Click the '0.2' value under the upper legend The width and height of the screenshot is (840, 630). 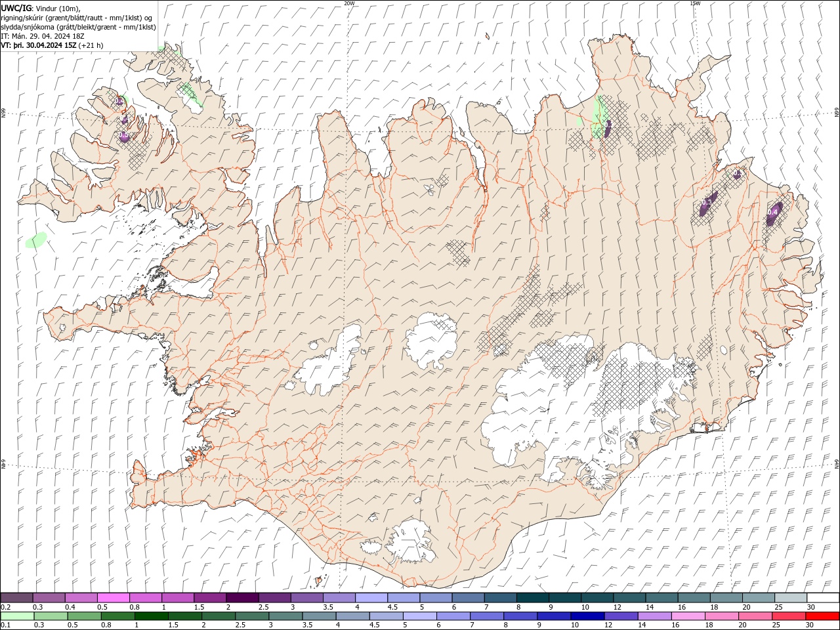tap(5, 607)
